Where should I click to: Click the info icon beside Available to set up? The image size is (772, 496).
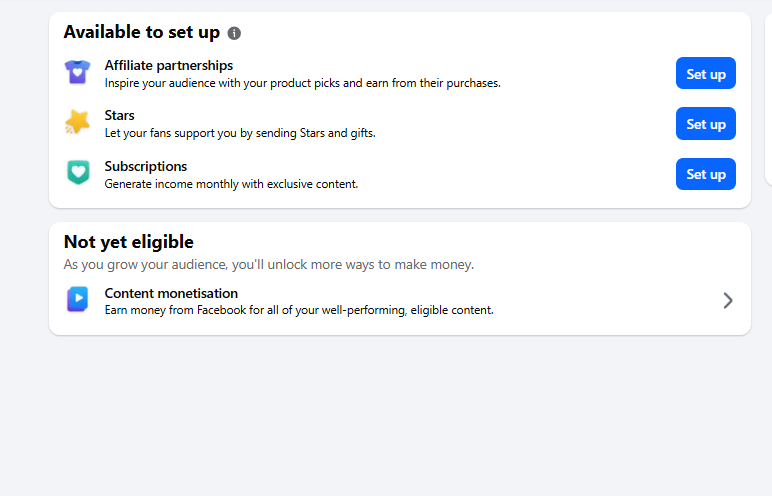[234, 33]
